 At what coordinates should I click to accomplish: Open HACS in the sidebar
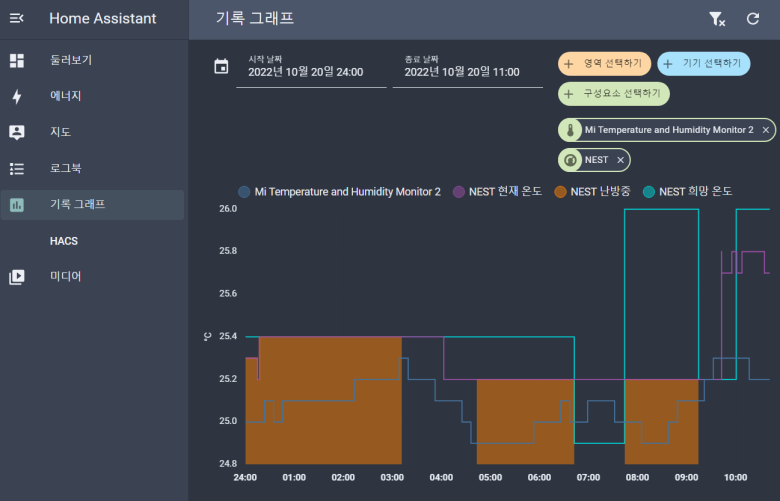pyautogui.click(x=93, y=241)
